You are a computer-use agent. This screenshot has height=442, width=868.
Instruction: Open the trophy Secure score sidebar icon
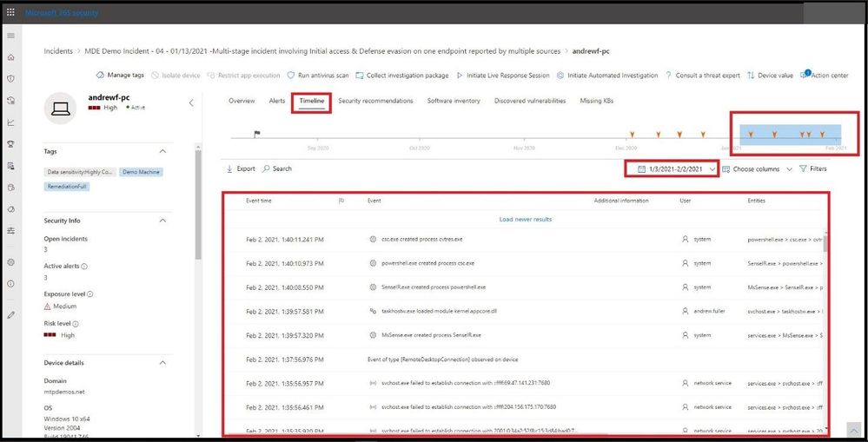point(10,144)
